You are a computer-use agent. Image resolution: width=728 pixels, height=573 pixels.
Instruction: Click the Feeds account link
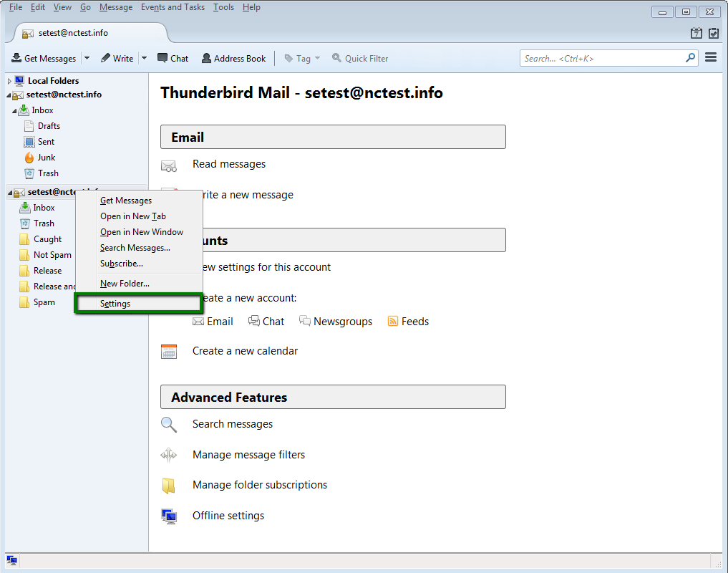pos(415,321)
